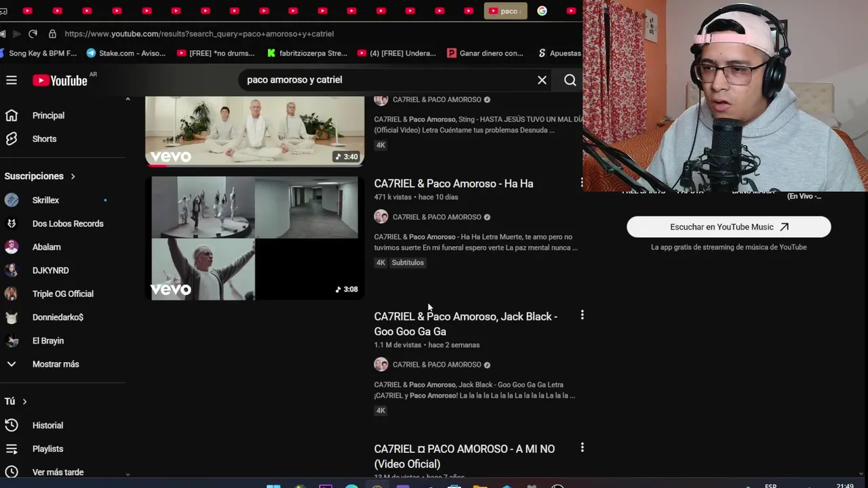Open the CA7RIEL & Paco Amoroso - Ha Ha title
Screen dimensions: 868x488
(x=454, y=184)
